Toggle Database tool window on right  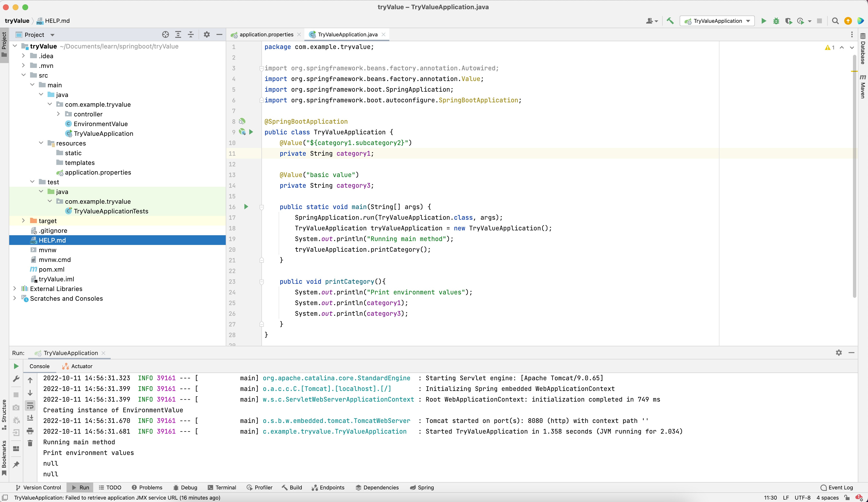pyautogui.click(x=863, y=49)
